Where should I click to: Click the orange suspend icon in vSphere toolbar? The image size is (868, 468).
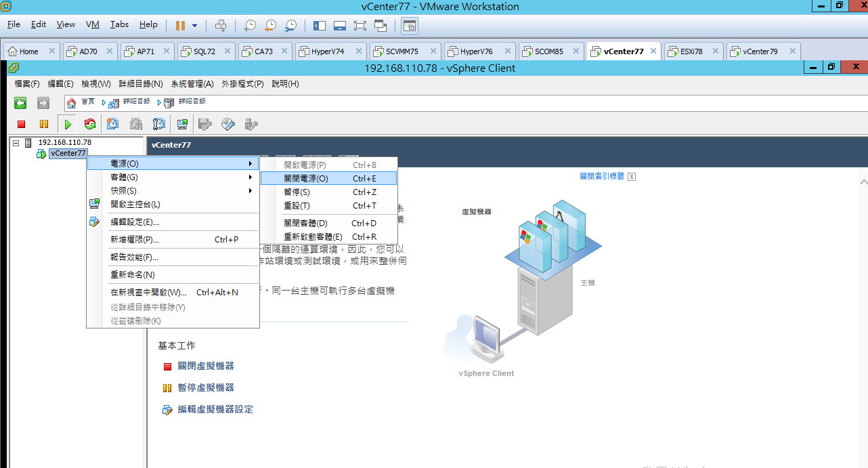[44, 124]
